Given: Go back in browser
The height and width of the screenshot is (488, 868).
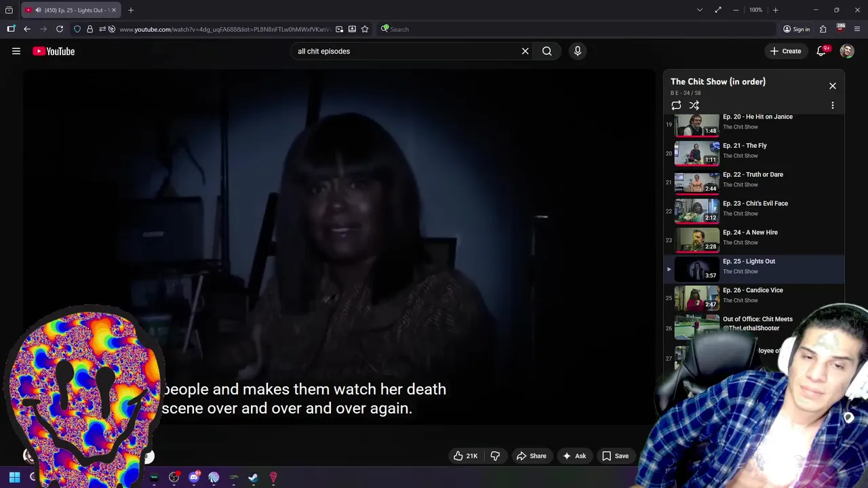Looking at the screenshot, I should tap(26, 29).
